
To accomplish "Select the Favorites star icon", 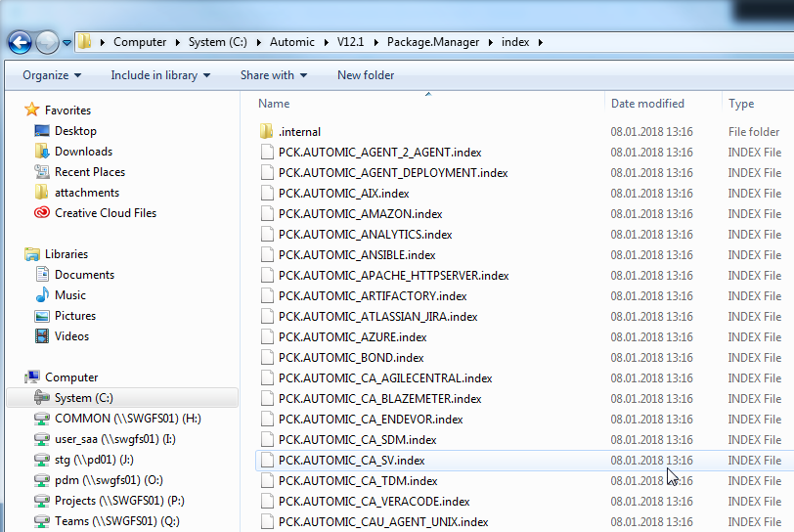I will pyautogui.click(x=32, y=110).
